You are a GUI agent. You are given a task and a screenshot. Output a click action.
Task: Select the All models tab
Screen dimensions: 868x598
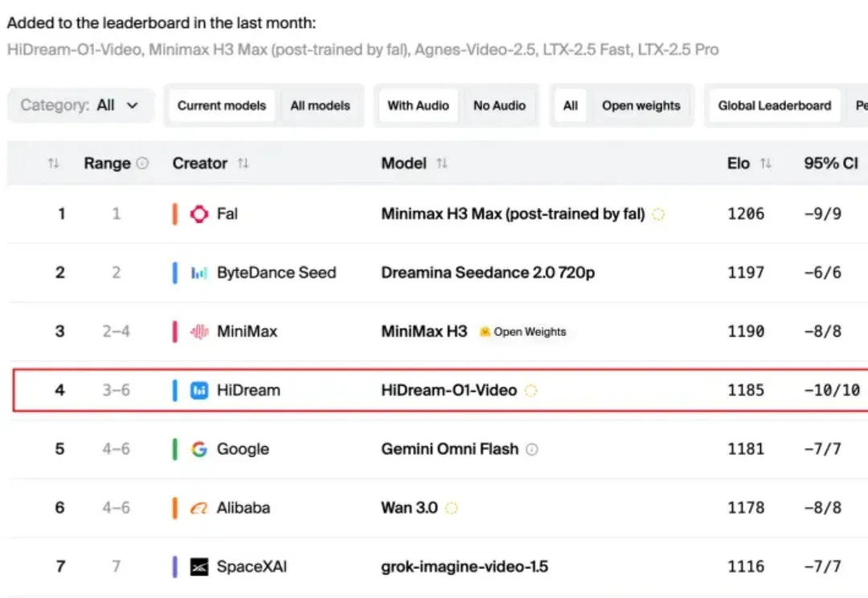[x=320, y=106]
